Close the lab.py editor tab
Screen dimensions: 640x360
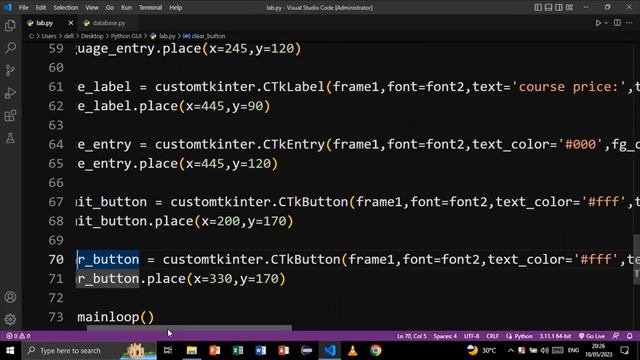pos(71,23)
